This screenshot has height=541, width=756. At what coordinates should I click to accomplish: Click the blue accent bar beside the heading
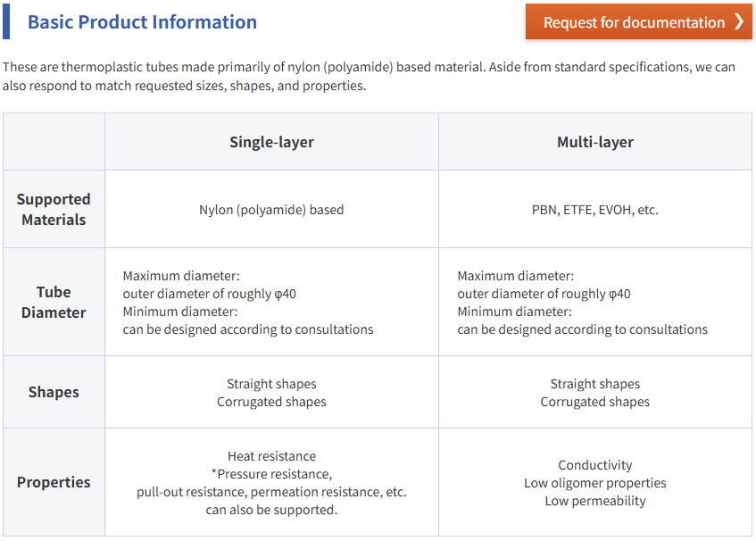coord(6,22)
